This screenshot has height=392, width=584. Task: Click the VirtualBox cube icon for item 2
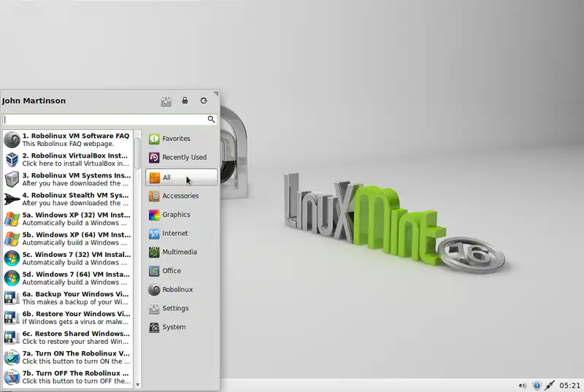12,159
